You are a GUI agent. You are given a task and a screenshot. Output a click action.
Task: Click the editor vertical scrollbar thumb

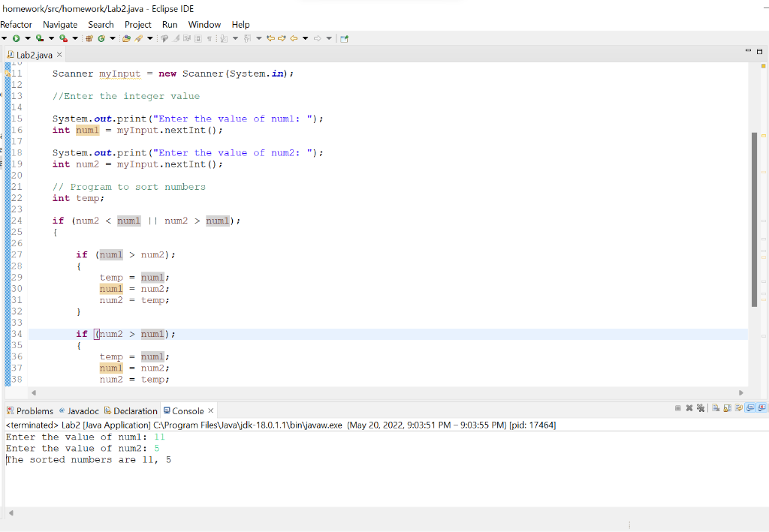click(754, 219)
